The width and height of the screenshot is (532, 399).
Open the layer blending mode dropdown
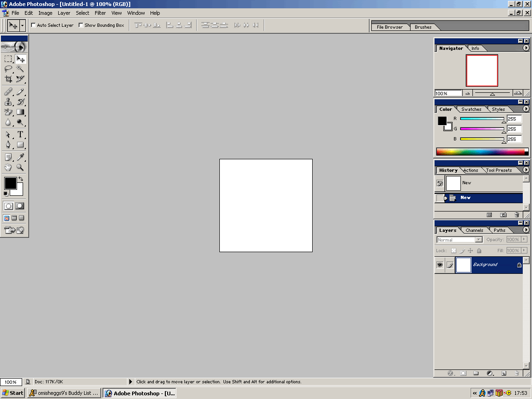478,240
